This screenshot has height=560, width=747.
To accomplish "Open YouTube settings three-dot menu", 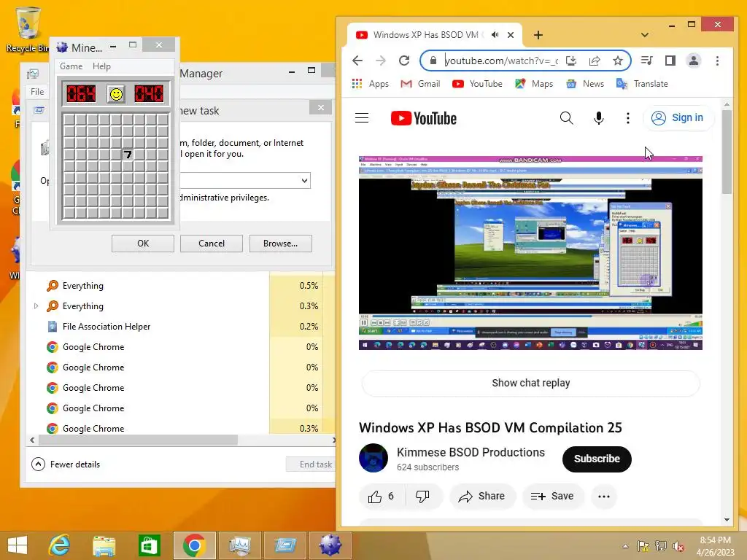I will point(628,117).
